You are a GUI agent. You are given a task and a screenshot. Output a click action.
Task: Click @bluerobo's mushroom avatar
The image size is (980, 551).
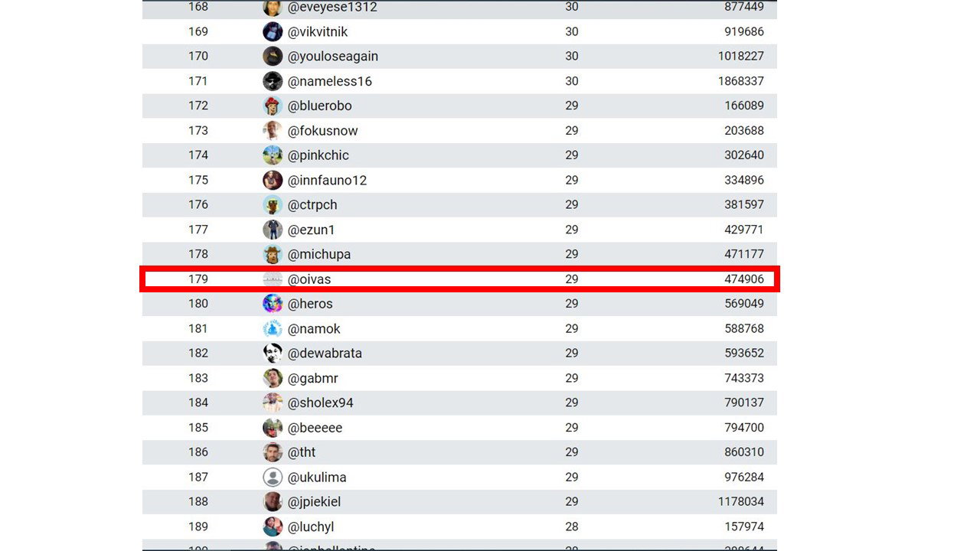(x=273, y=106)
